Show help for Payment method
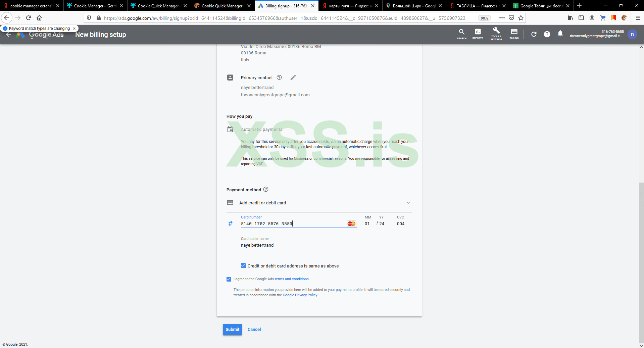The image size is (644, 348). 266,189
